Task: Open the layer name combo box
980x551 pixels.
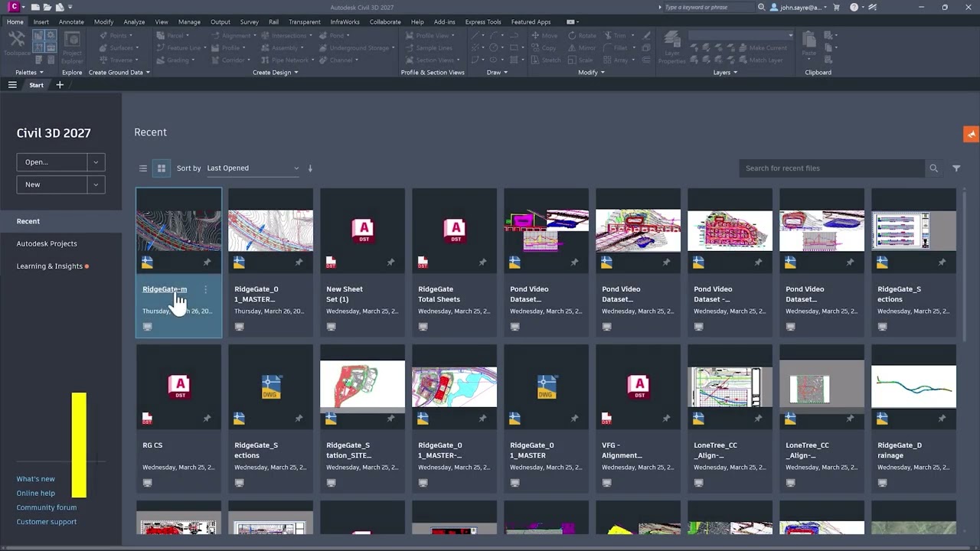Action: pyautogui.click(x=741, y=35)
